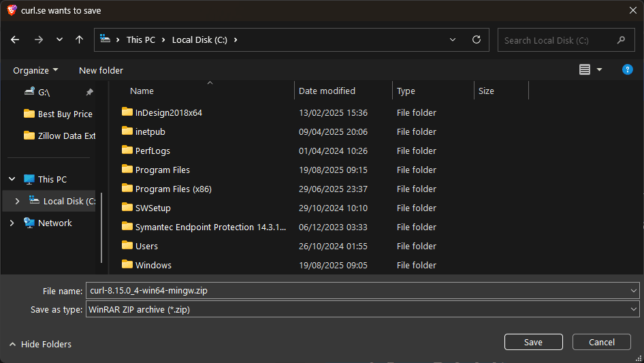Image resolution: width=644 pixels, height=363 pixels.
Task: Click the change view layout icon
Action: pos(584,69)
